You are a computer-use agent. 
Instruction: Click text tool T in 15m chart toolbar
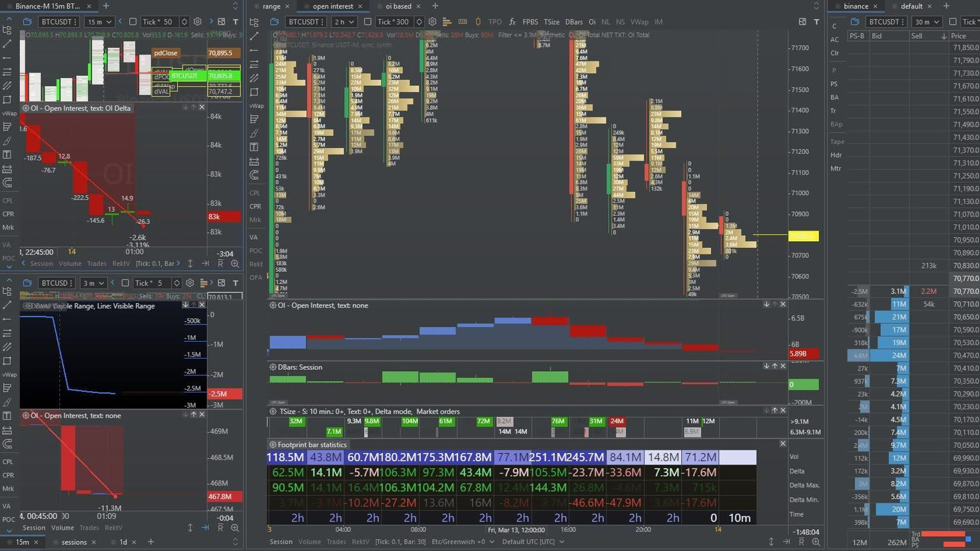click(x=236, y=22)
